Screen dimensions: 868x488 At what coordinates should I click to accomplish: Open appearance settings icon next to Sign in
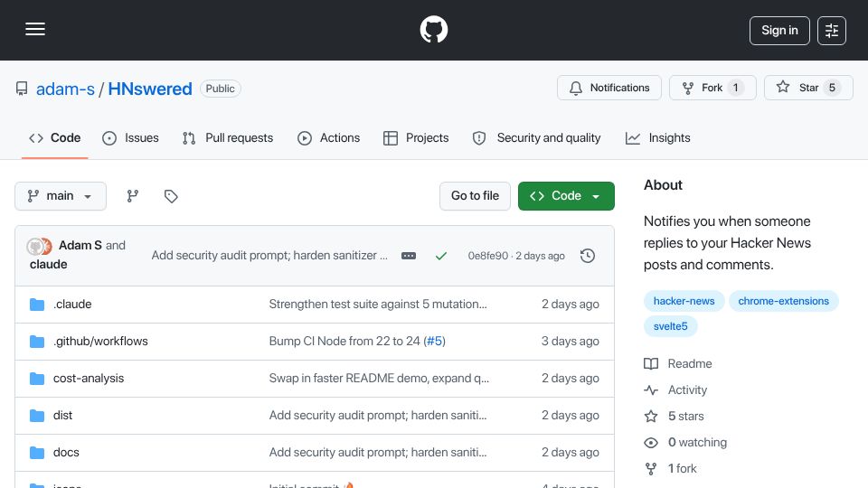tap(832, 31)
